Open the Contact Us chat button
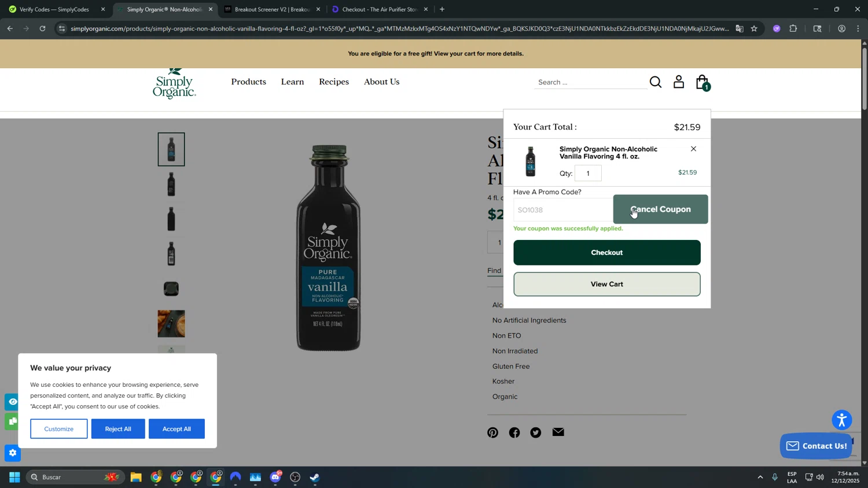Screen dimensions: 868x488 tap(816, 446)
